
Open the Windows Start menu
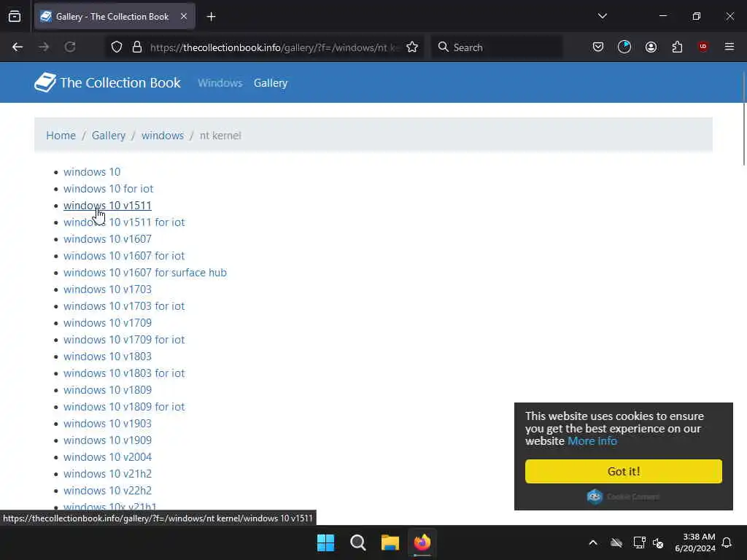(x=326, y=542)
